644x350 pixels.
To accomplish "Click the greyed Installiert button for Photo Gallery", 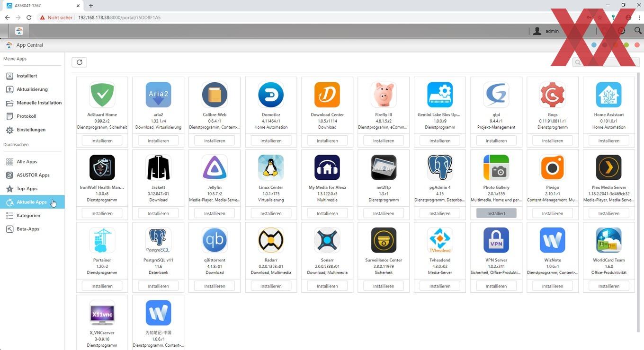I will click(x=496, y=213).
